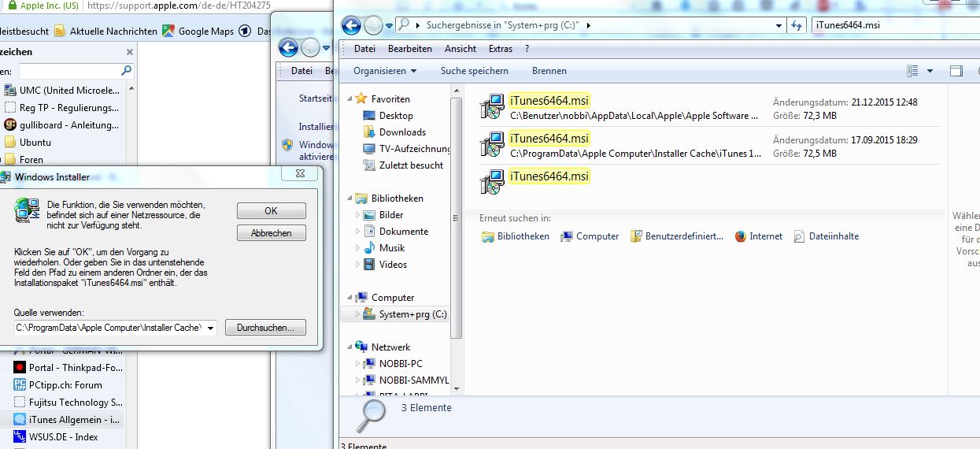Search again in Internet
980x449 pixels.
pos(759,236)
